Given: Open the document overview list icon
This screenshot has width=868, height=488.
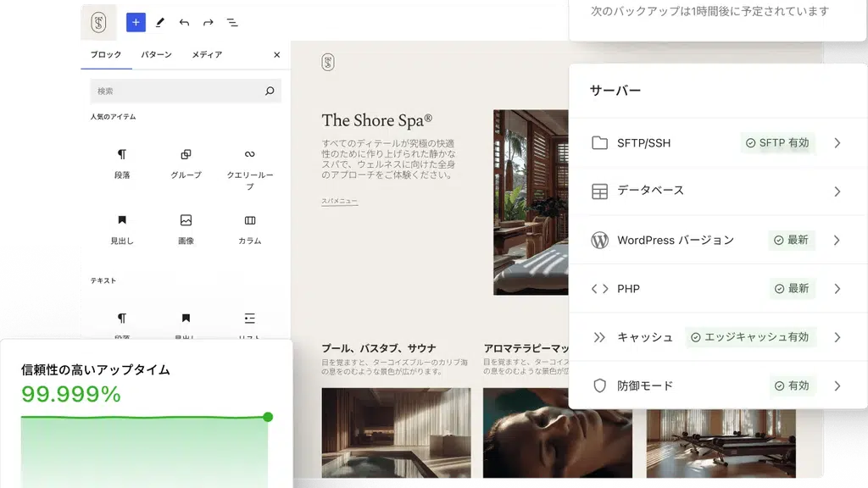Looking at the screenshot, I should click(x=232, y=23).
